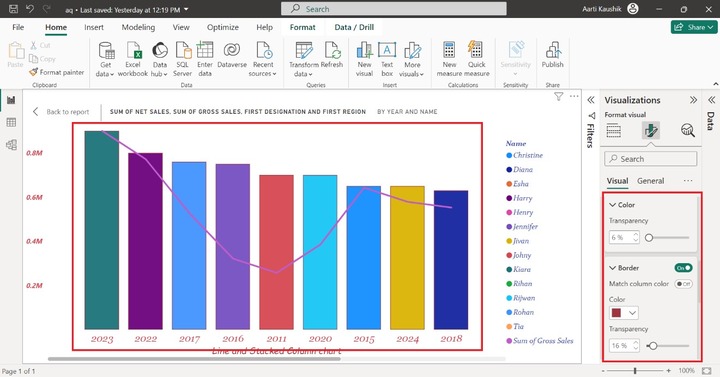Select the General formatting tab

[x=651, y=181]
